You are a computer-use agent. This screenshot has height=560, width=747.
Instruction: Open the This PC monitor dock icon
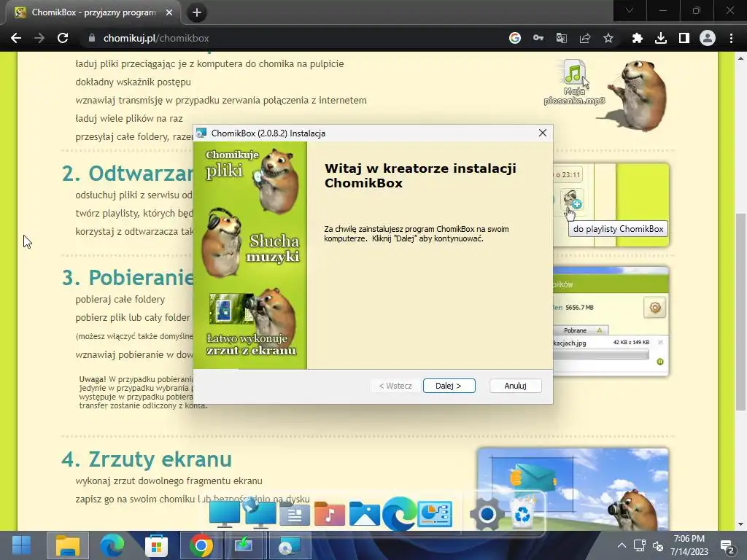[225, 514]
